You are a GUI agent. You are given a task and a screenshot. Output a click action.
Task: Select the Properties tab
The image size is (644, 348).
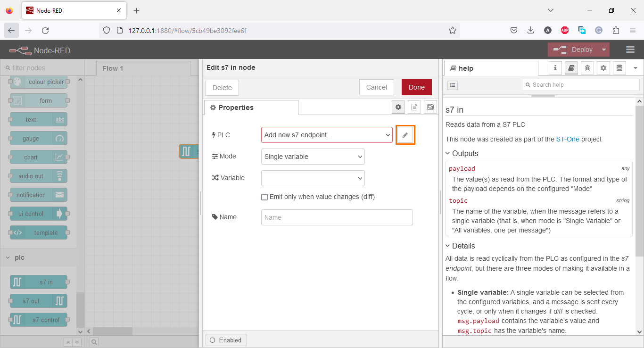[x=251, y=108]
